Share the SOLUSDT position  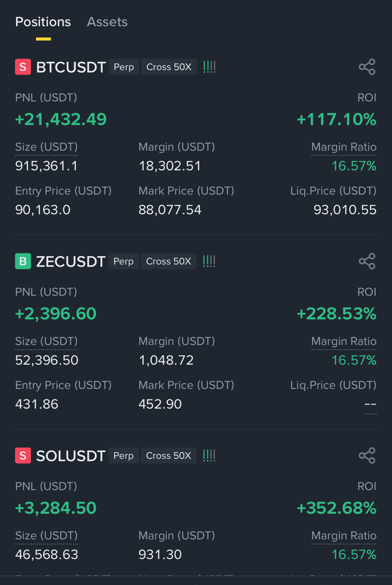coord(367,455)
